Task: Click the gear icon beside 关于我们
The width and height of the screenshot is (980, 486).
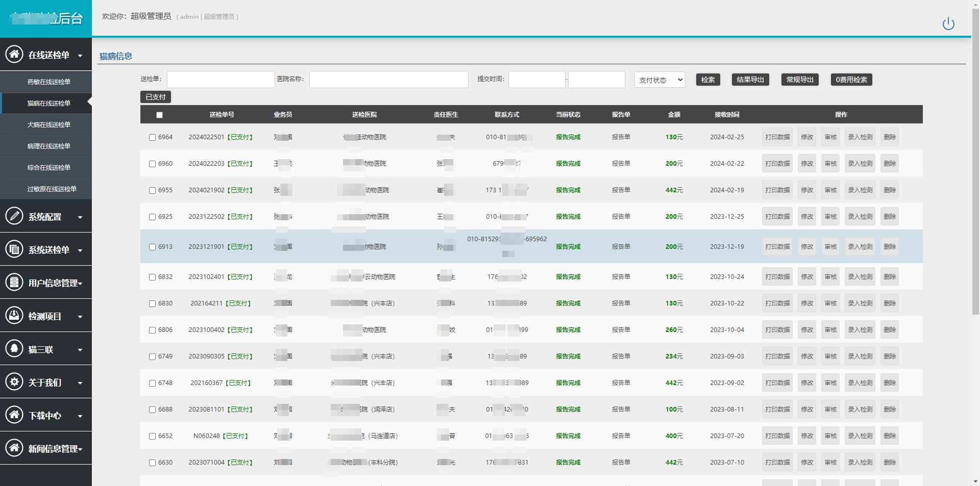Action: pos(14,381)
